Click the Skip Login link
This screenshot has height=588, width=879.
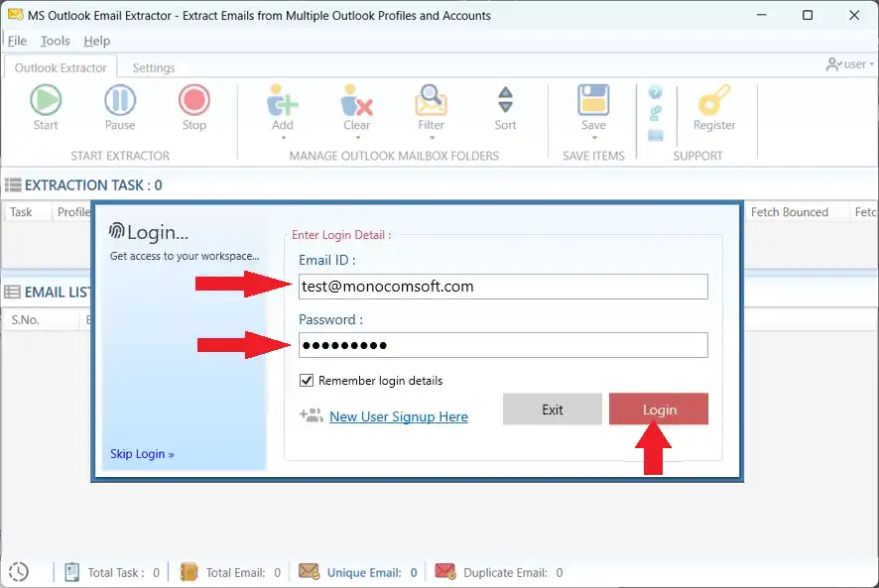point(142,453)
